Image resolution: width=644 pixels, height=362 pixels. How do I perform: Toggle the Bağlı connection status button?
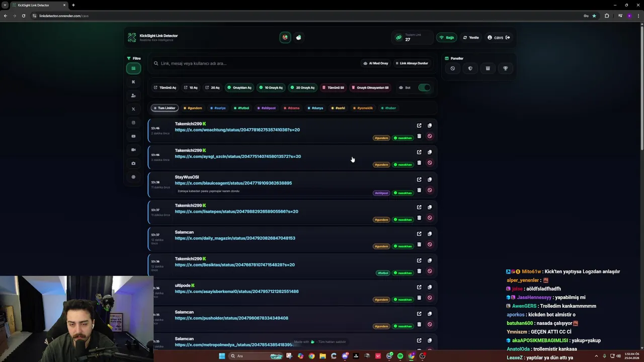tap(446, 38)
